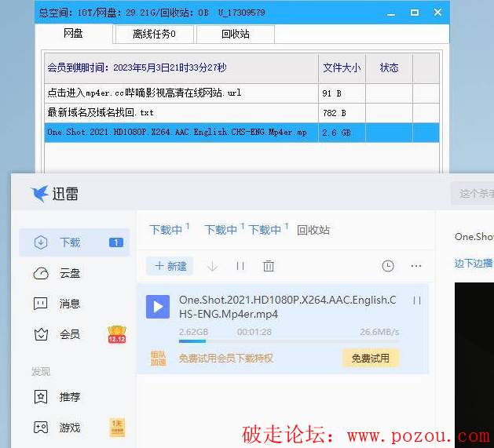The image size is (494, 448).
Task: Open the 推荐 recommendations icon
Action: tap(41, 397)
